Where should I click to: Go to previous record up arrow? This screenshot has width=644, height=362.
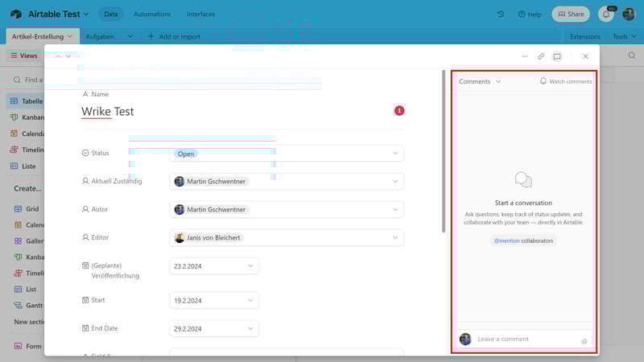pyautogui.click(x=58, y=56)
